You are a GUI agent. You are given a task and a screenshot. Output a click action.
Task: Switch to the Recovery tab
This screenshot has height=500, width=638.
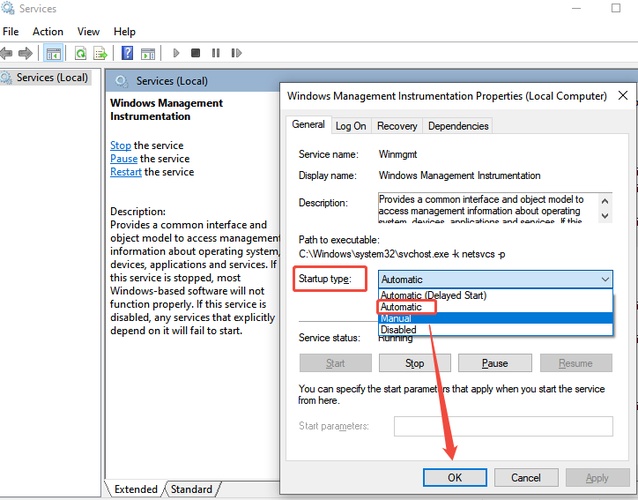[x=397, y=126]
